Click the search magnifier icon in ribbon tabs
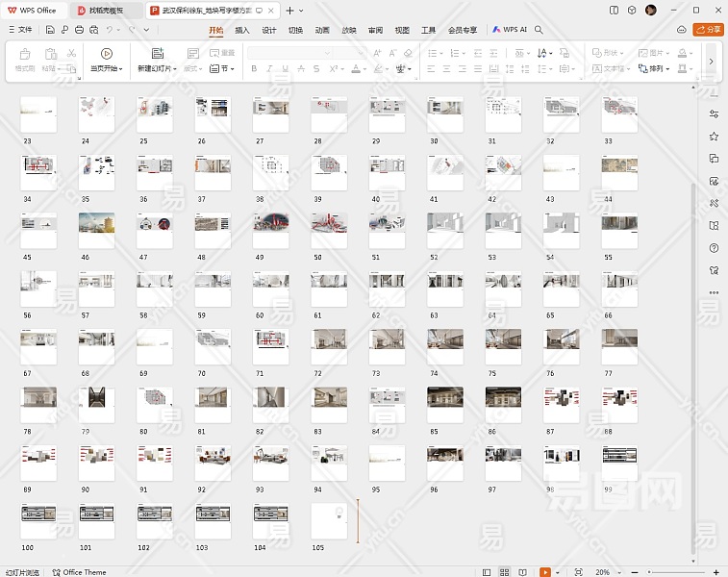Viewport: 728px width, 577px height. pyautogui.click(x=540, y=30)
